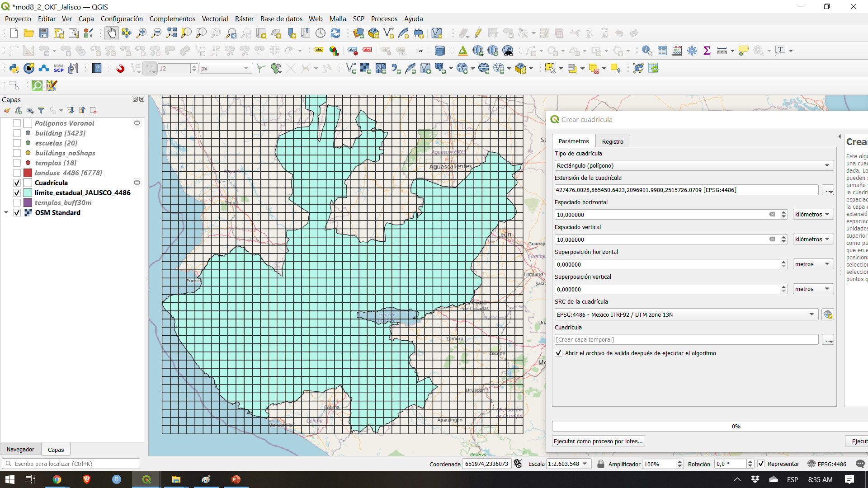Image resolution: width=868 pixels, height=488 pixels.
Task: Open the Python console icon
Action: click(x=14, y=68)
